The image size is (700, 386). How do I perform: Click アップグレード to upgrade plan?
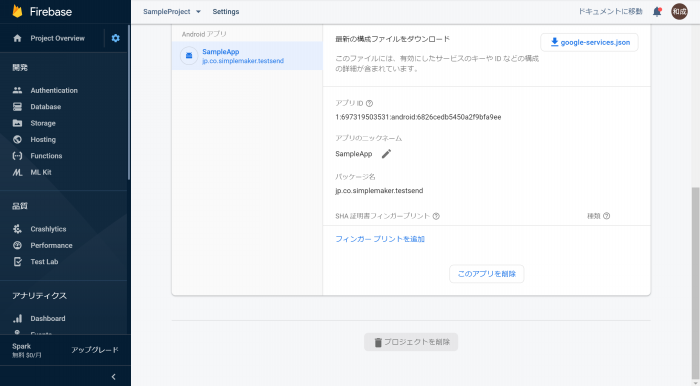coord(95,350)
